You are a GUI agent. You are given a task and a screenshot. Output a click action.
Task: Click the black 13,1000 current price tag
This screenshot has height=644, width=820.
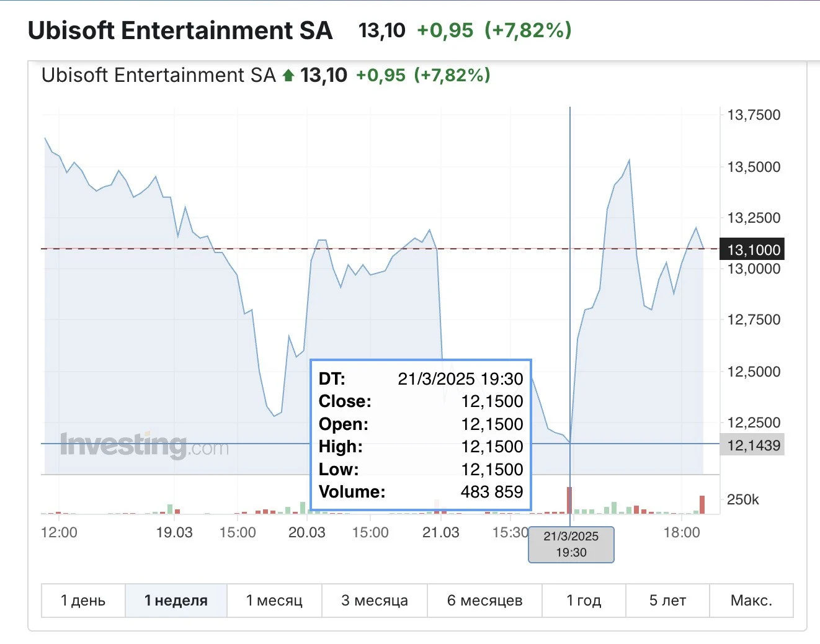(752, 249)
